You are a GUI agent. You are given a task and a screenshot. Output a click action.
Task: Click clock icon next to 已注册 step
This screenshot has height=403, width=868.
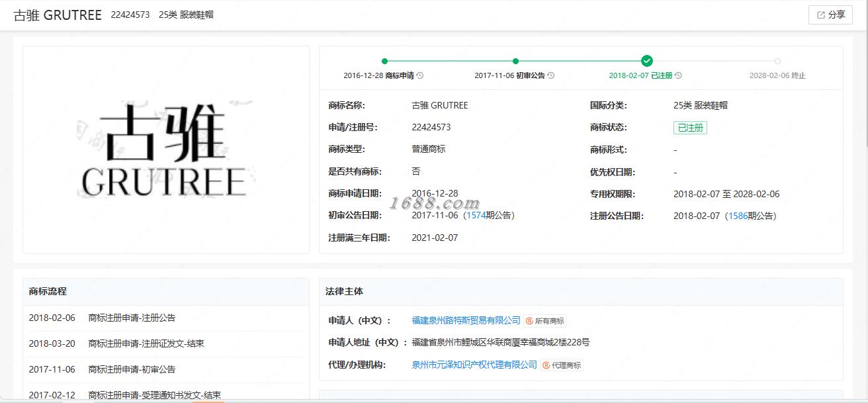point(678,75)
